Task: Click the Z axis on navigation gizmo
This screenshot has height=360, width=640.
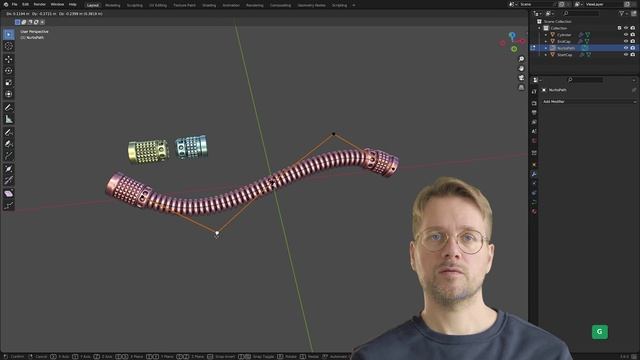Action: tap(512, 36)
